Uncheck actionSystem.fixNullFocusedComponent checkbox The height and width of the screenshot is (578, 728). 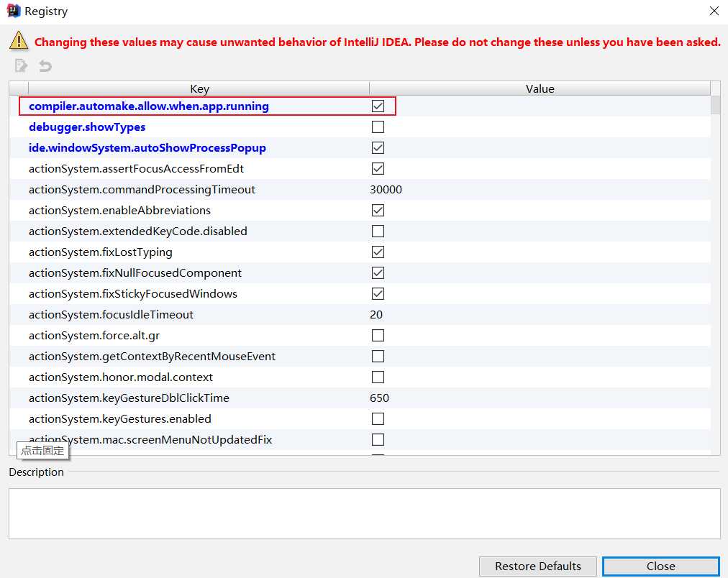coord(378,273)
